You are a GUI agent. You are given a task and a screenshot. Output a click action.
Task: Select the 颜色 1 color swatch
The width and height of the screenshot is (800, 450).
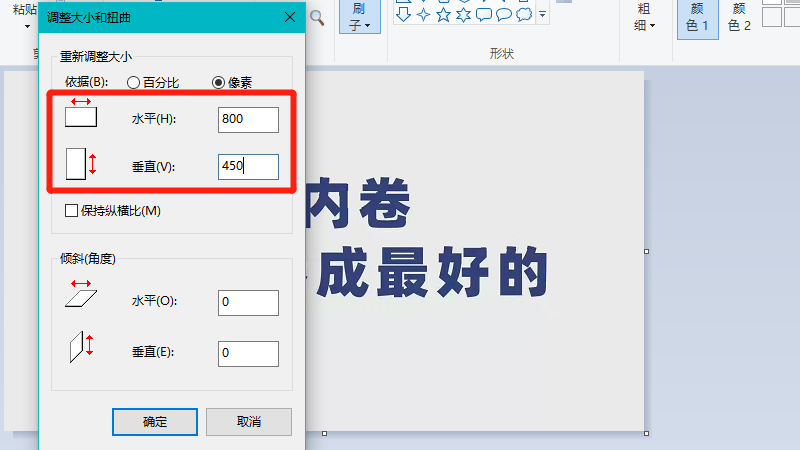tap(698, 17)
